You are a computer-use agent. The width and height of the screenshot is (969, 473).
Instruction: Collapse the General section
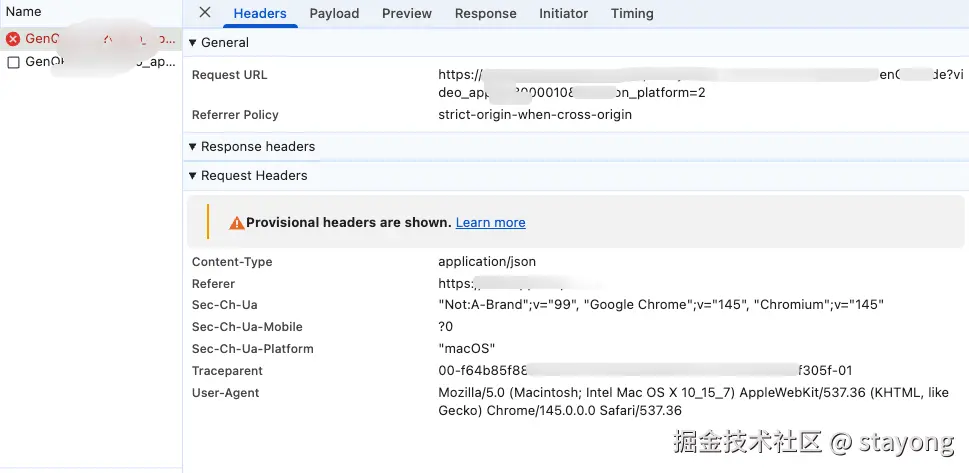pyautogui.click(x=194, y=43)
